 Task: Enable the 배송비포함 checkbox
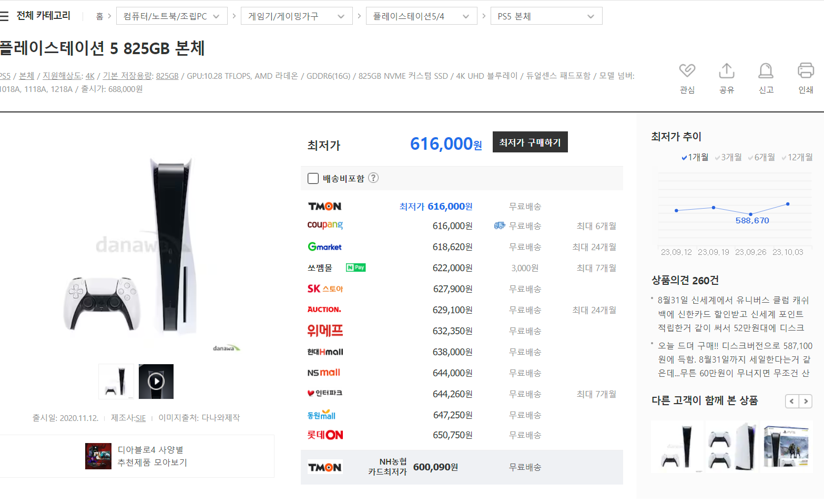[x=313, y=179]
